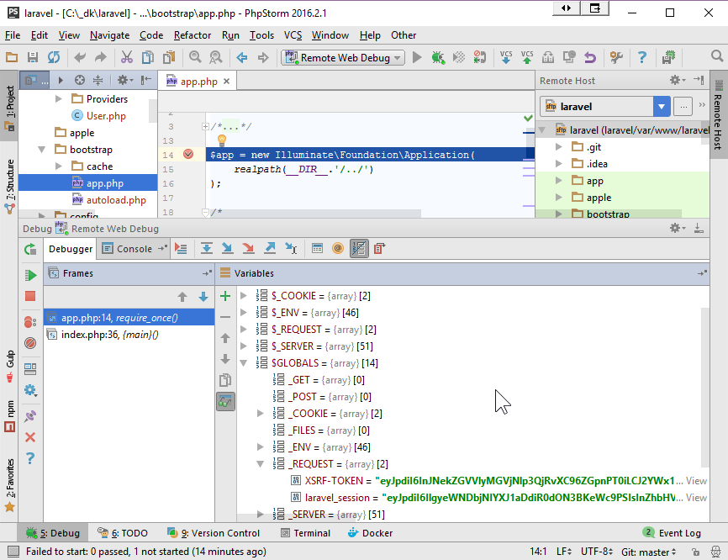Viewport: 728px width, 560px height.
Task: Open View Breakpoints in debug sidebar
Action: click(30, 320)
